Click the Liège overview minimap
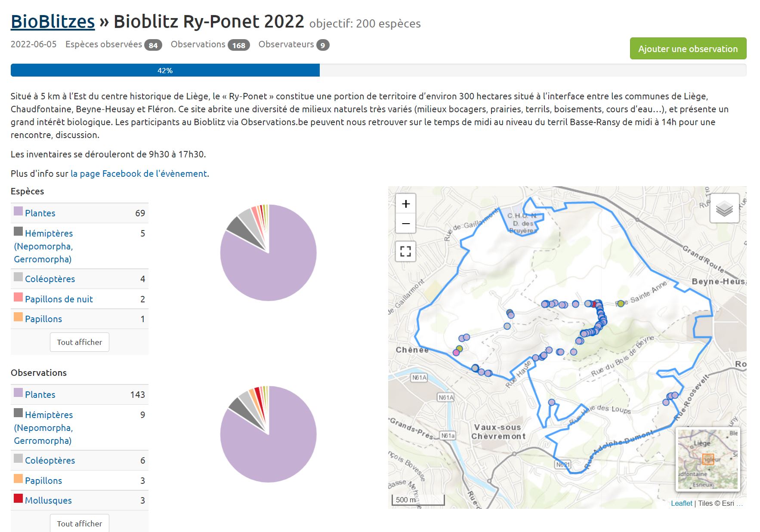This screenshot has height=532, width=760. click(707, 459)
